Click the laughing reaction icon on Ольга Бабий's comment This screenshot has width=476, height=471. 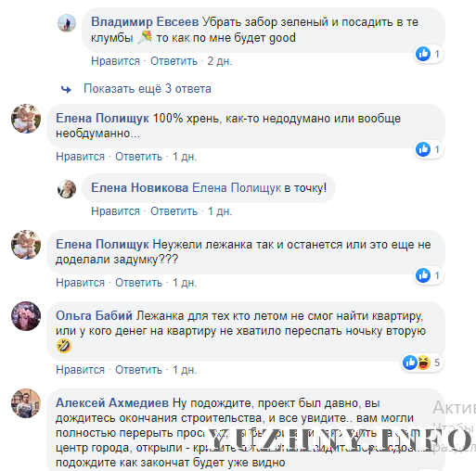coord(423,363)
